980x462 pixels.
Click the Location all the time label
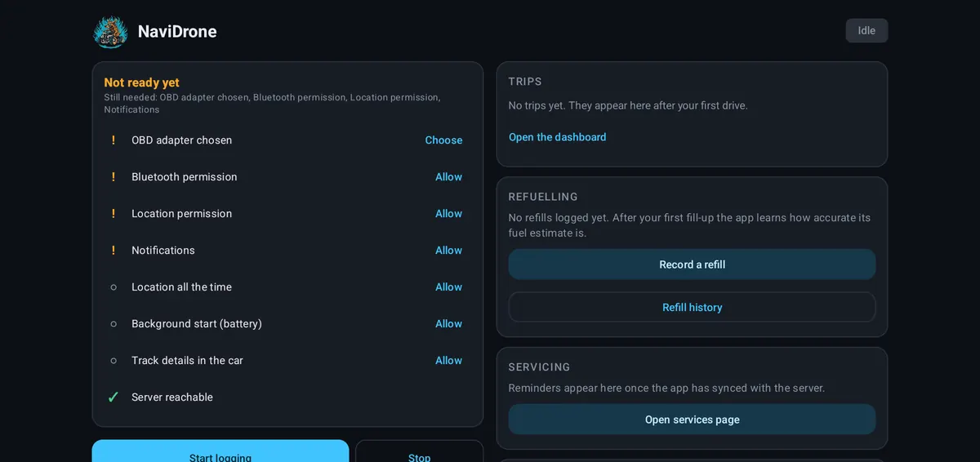(x=181, y=287)
